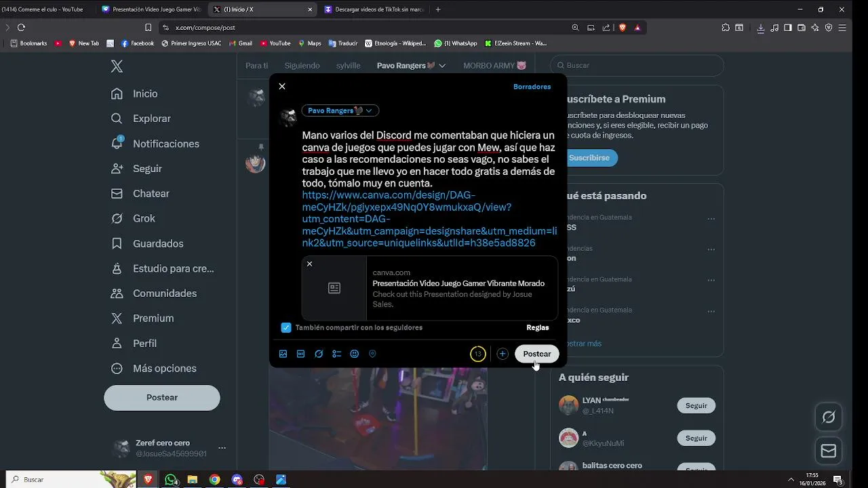Open the Brave Wallet icon
868x488 pixels.
[802, 28]
